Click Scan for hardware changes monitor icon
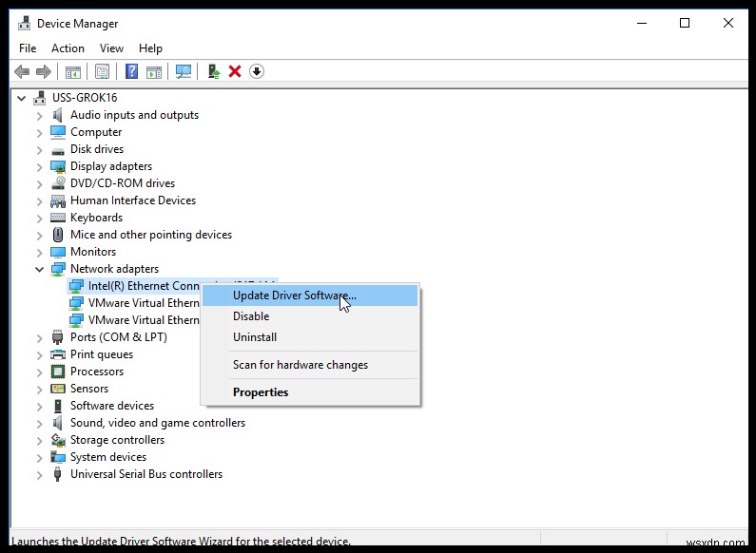Image resolution: width=756 pixels, height=553 pixels. [x=184, y=72]
